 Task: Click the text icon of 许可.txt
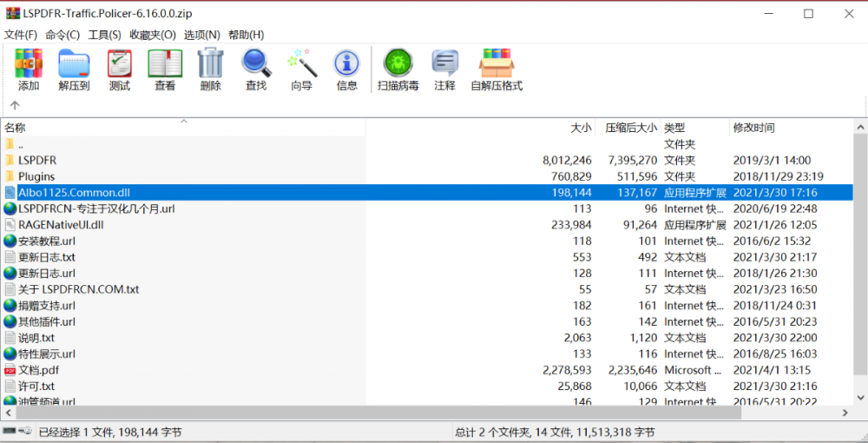(x=10, y=386)
